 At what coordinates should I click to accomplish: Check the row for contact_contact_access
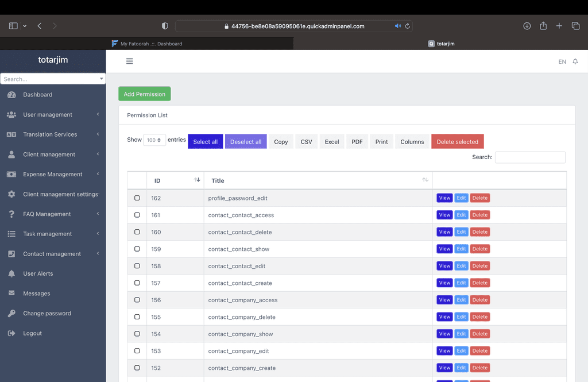(x=137, y=215)
